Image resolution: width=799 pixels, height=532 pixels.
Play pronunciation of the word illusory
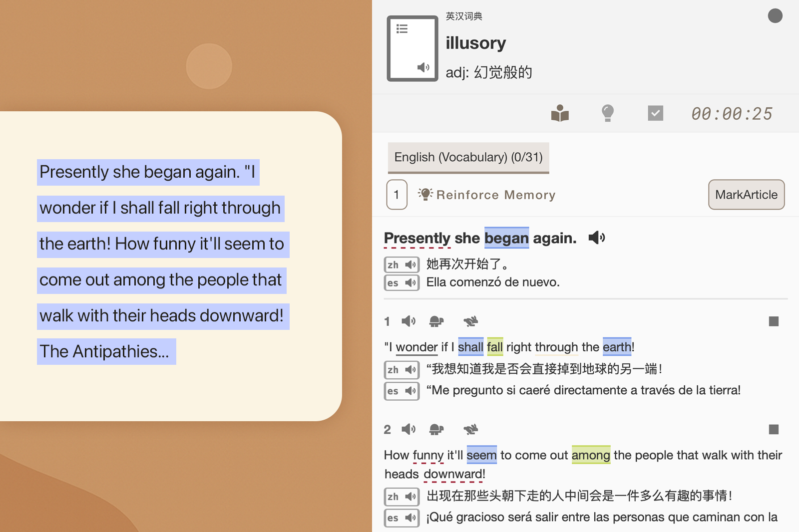(x=423, y=67)
